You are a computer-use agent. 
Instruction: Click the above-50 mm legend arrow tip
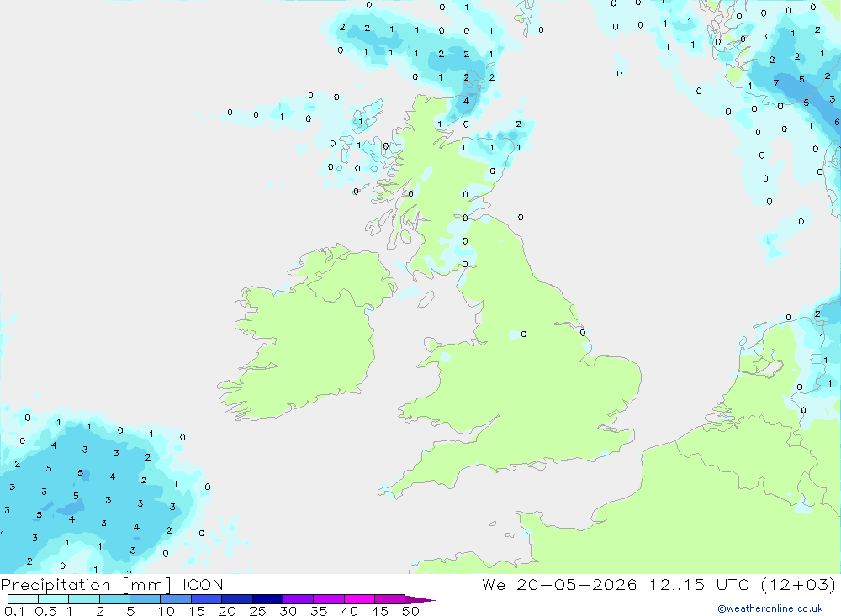tap(420, 600)
